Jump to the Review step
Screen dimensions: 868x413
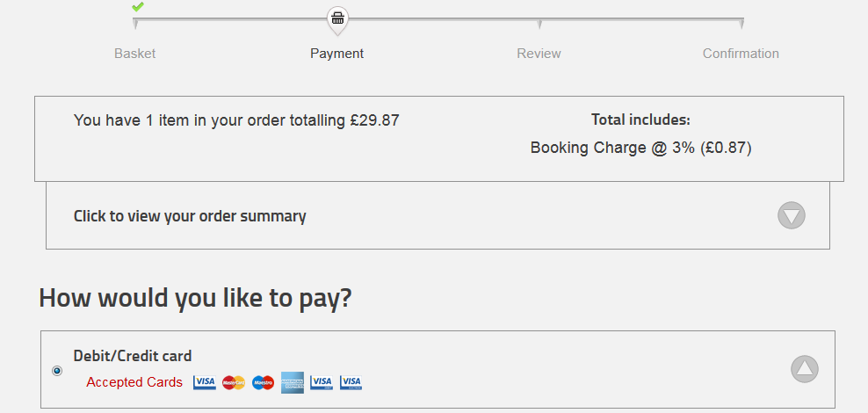(x=539, y=54)
